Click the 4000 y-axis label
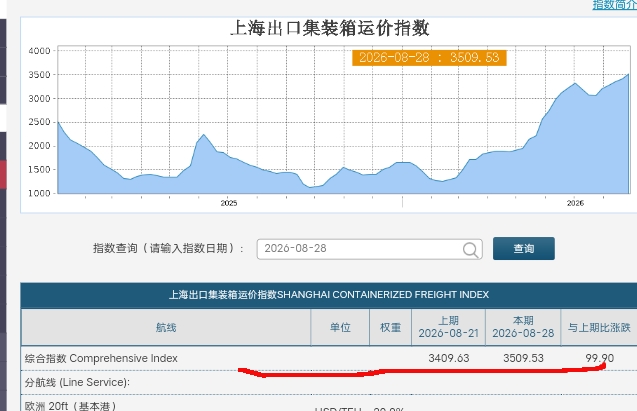The width and height of the screenshot is (637, 411). (x=39, y=51)
